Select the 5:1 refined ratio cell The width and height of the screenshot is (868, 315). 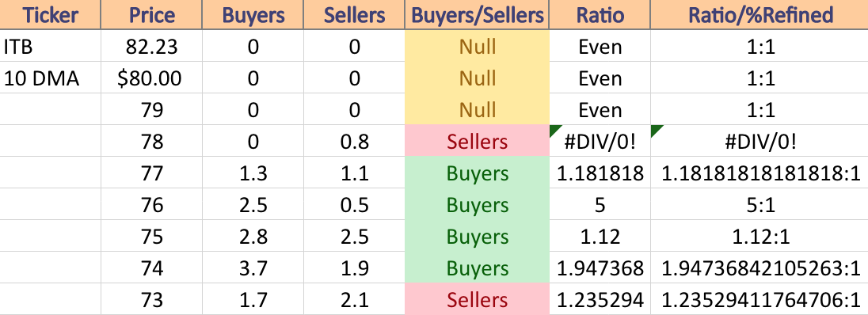pyautogui.click(x=759, y=205)
